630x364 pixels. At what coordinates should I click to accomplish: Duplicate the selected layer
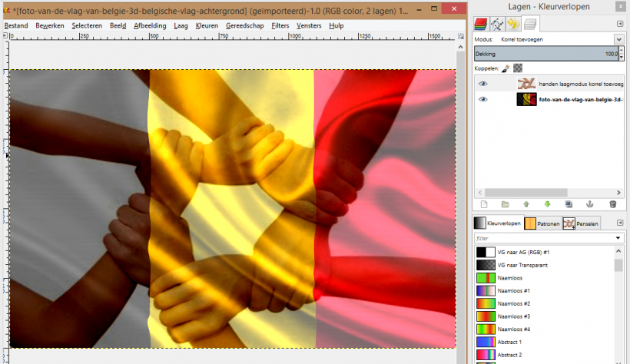[x=569, y=204]
